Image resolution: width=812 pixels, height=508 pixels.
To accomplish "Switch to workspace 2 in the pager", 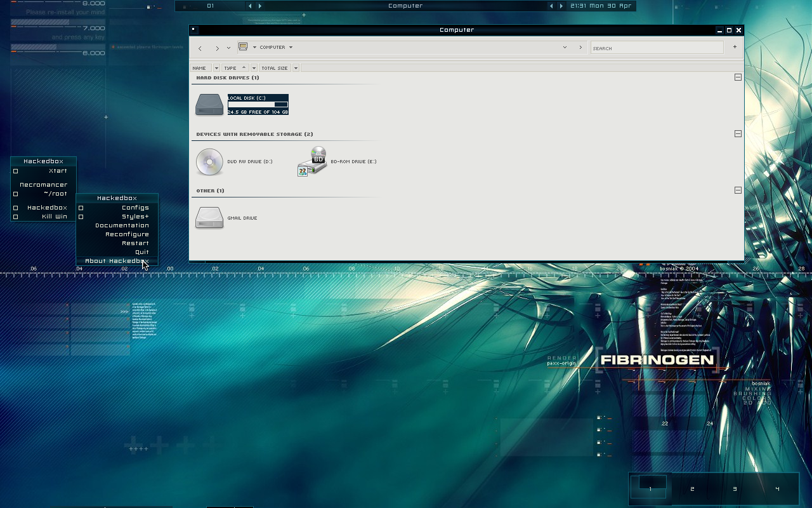I will 692,488.
